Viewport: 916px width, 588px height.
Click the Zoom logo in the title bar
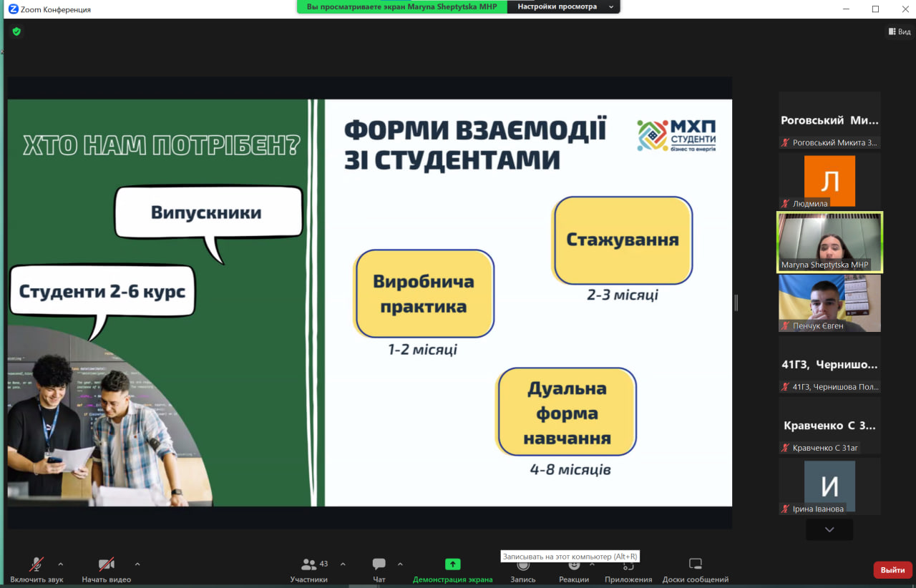pos(13,9)
